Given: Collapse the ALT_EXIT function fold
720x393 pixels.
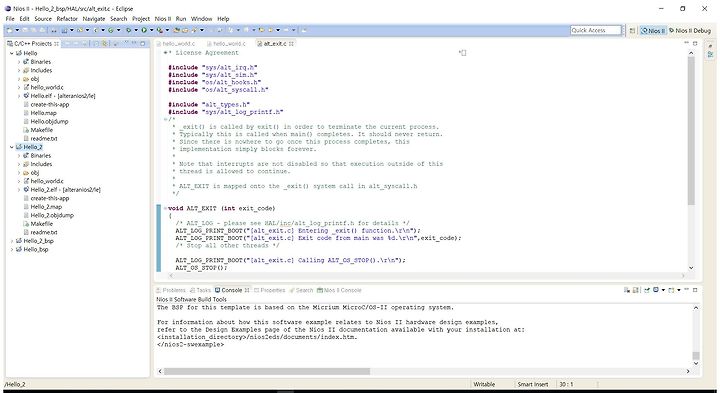Looking at the screenshot, I should [x=165, y=208].
